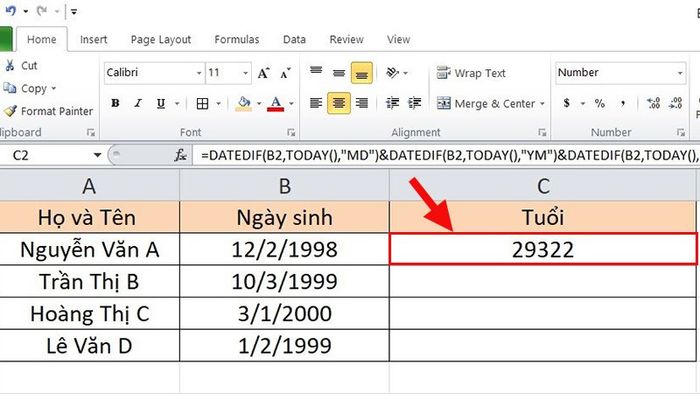The width and height of the screenshot is (700, 394).
Task: Open the Clipboard dialog launcher
Action: [91, 133]
